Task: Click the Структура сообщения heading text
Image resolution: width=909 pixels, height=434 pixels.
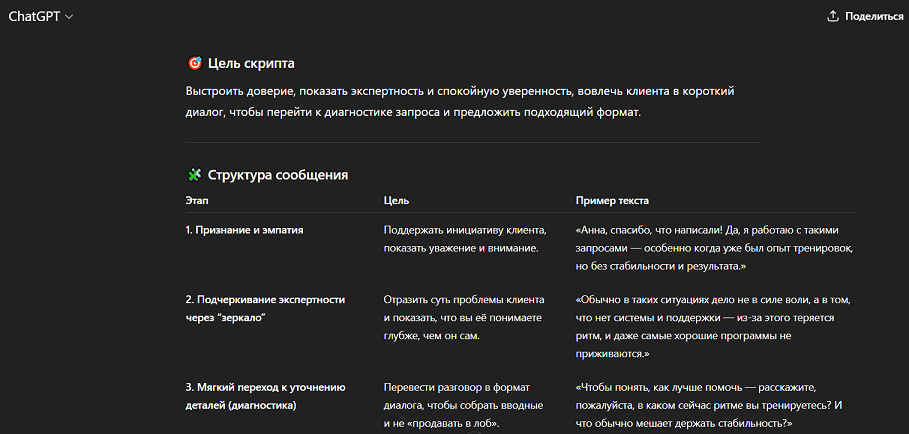Action: (x=277, y=175)
